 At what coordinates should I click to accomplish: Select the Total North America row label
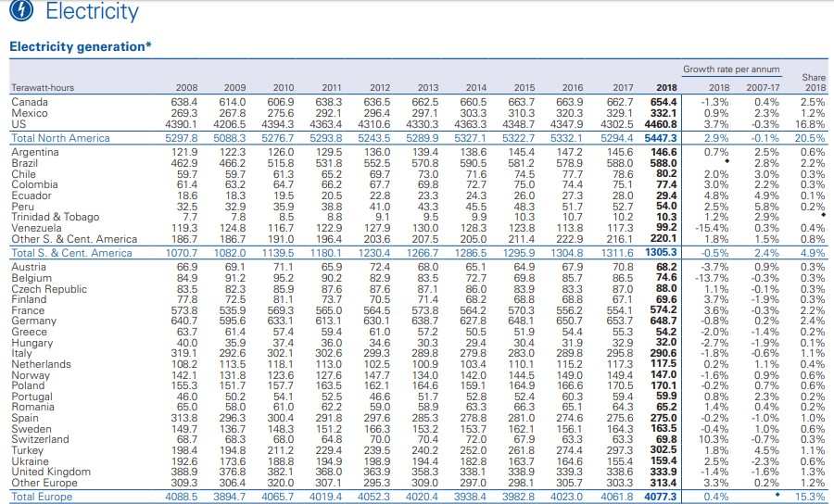[60, 138]
